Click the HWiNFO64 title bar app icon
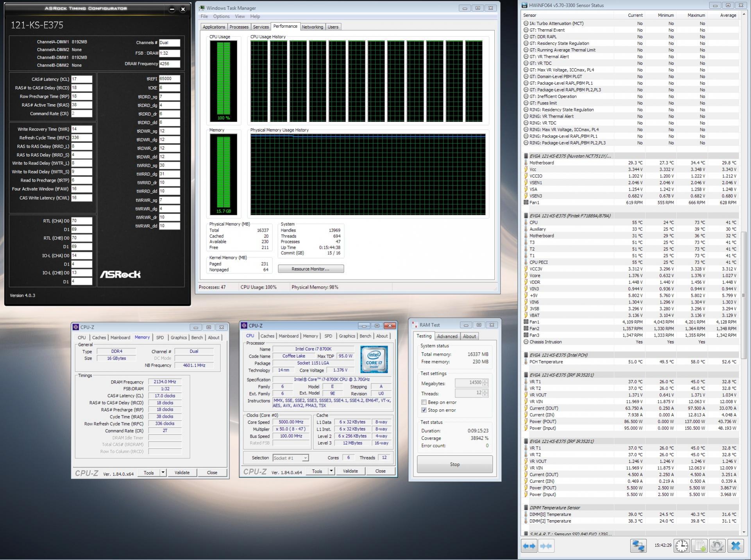This screenshot has height=560, width=751. 525,5
